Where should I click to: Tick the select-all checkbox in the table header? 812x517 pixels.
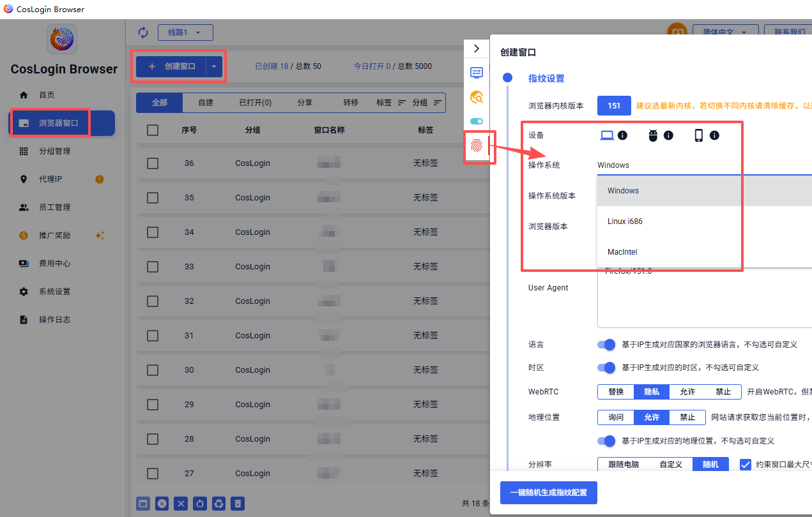coord(153,130)
